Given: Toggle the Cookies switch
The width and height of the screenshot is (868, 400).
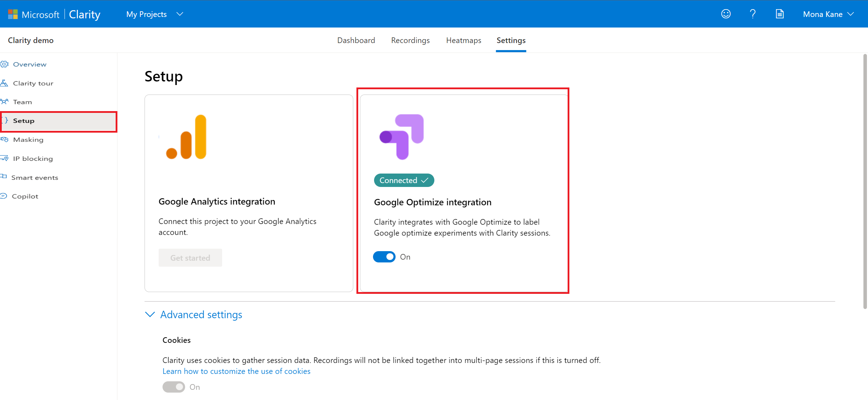Looking at the screenshot, I should tap(173, 387).
